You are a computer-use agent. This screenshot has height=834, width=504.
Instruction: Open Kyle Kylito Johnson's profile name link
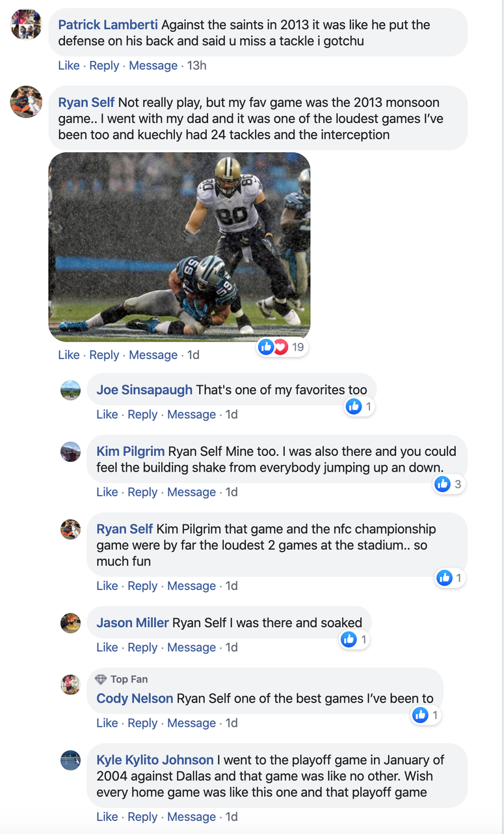155,760
